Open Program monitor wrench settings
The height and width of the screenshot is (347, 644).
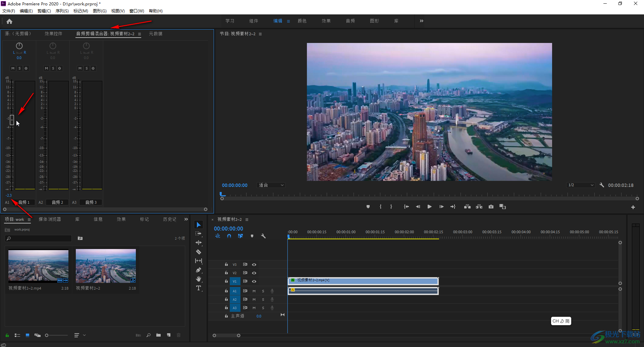(602, 185)
